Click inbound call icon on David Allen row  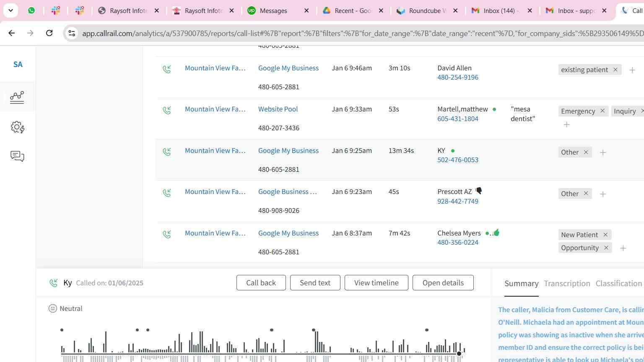click(167, 69)
